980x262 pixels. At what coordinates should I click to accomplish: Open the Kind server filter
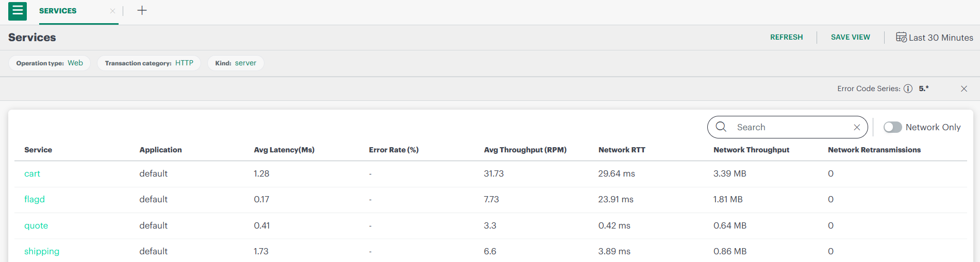point(236,63)
